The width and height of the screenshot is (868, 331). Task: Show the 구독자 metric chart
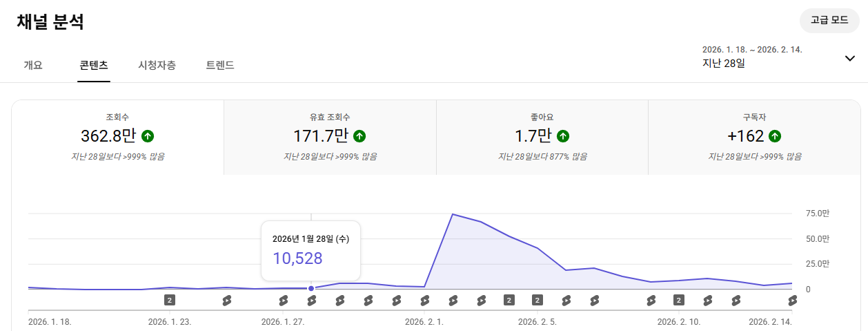[x=754, y=137]
